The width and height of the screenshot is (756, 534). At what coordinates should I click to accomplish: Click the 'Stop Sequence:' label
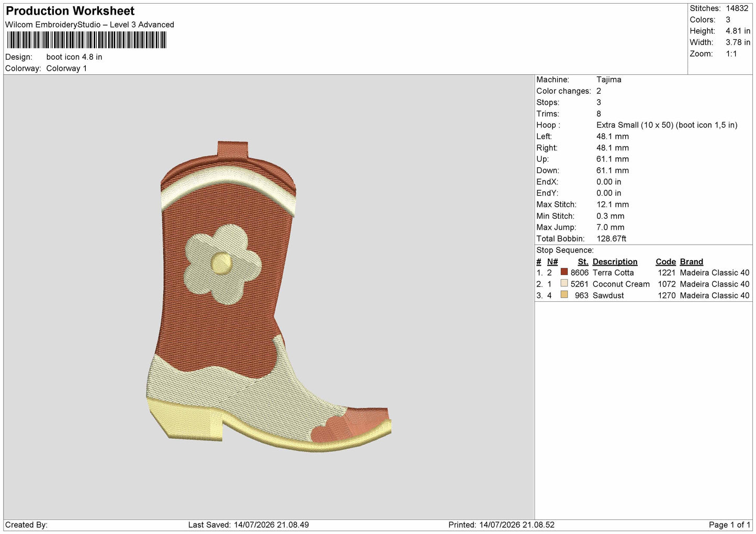(x=565, y=250)
